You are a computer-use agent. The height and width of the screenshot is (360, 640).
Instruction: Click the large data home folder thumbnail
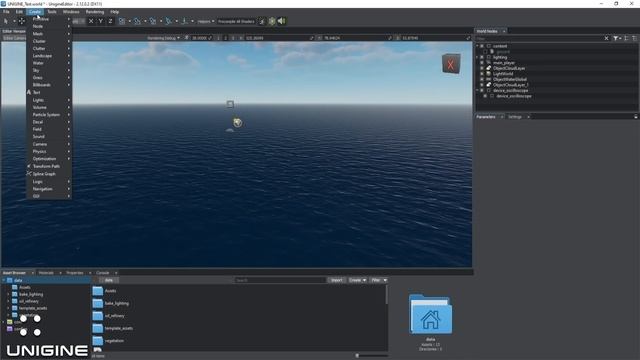click(x=431, y=314)
